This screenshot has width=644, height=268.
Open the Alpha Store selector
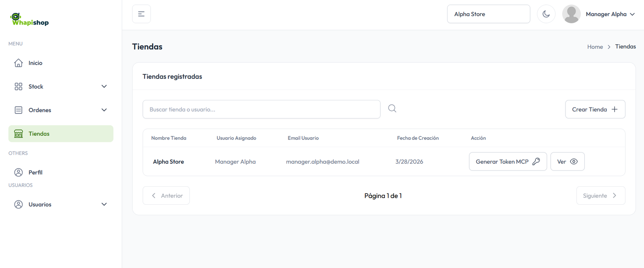pyautogui.click(x=488, y=14)
